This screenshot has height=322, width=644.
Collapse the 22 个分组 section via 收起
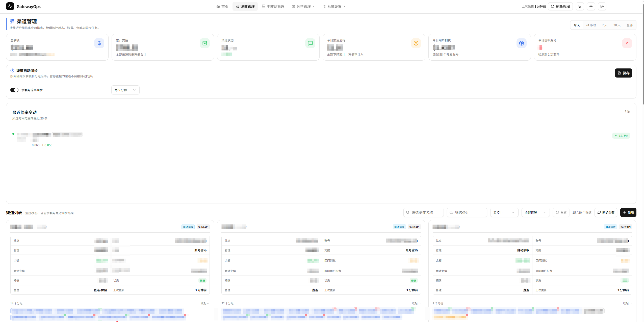[416, 303]
